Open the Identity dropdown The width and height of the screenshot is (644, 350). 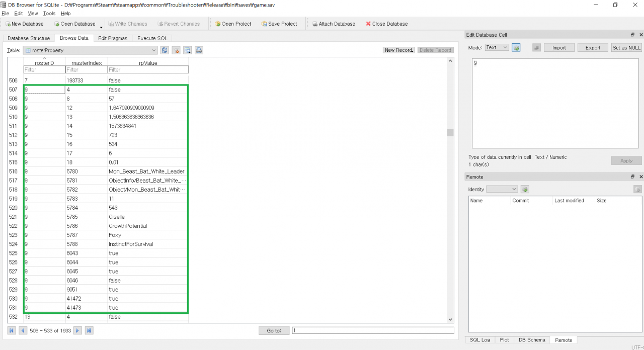[x=502, y=189]
